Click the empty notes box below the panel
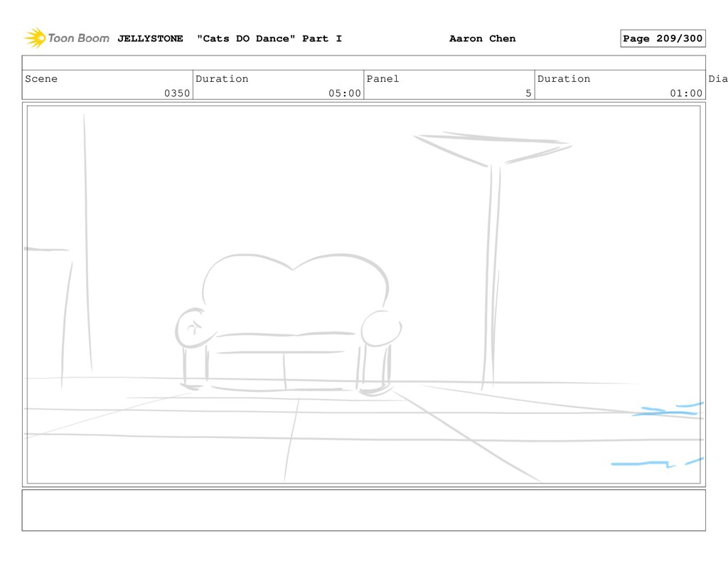The width and height of the screenshot is (728, 564). [363, 510]
